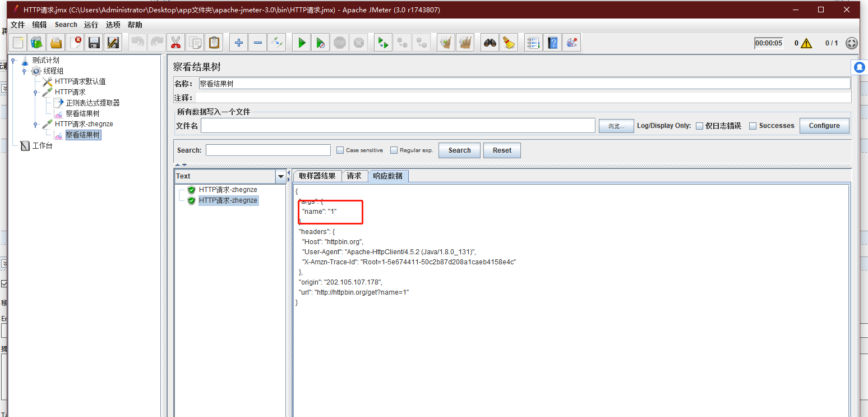Collapse the HTTP请求-zhegnze node toggle
The height and width of the screenshot is (417, 868).
pos(35,125)
